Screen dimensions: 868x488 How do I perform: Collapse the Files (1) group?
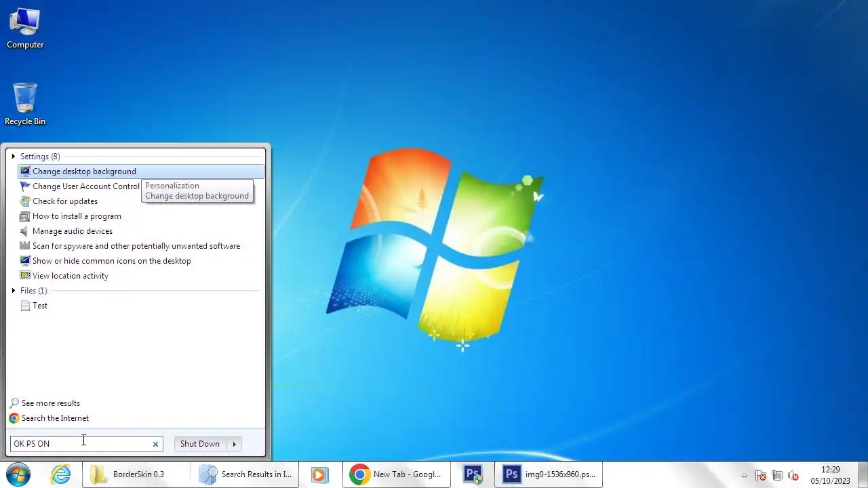click(13, 291)
